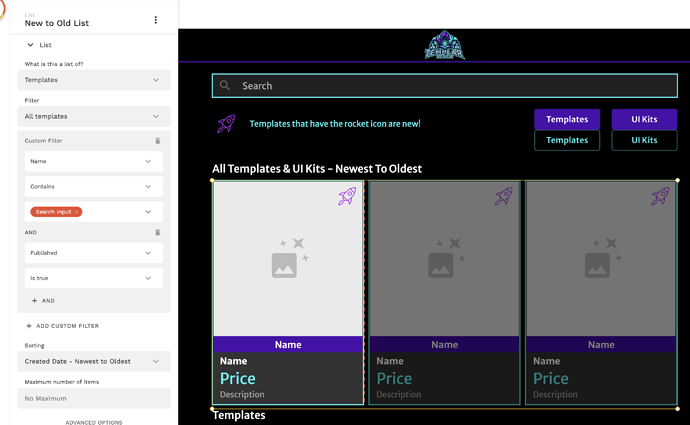Add another AND condition
This screenshot has width=690, height=425.
click(43, 300)
